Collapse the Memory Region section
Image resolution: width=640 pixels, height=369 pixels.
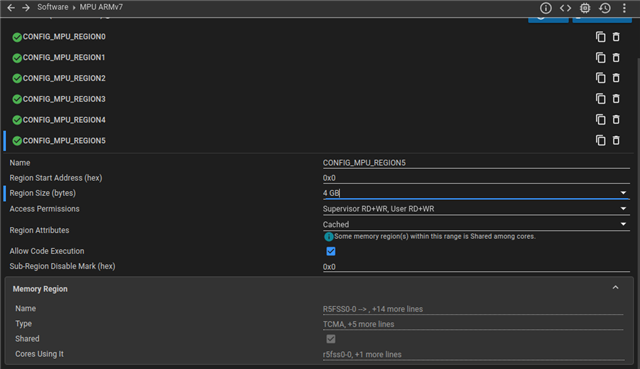pos(616,288)
